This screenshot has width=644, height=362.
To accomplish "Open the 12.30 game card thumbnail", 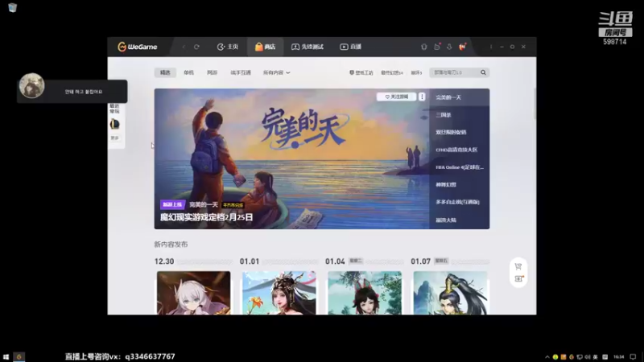I will (x=193, y=293).
